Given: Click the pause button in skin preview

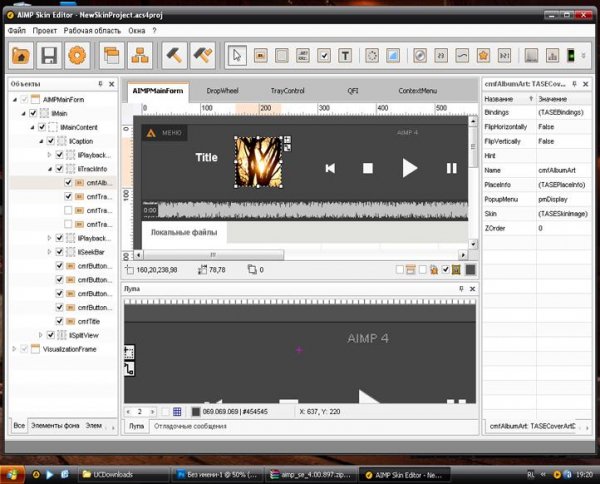Looking at the screenshot, I should (x=452, y=168).
